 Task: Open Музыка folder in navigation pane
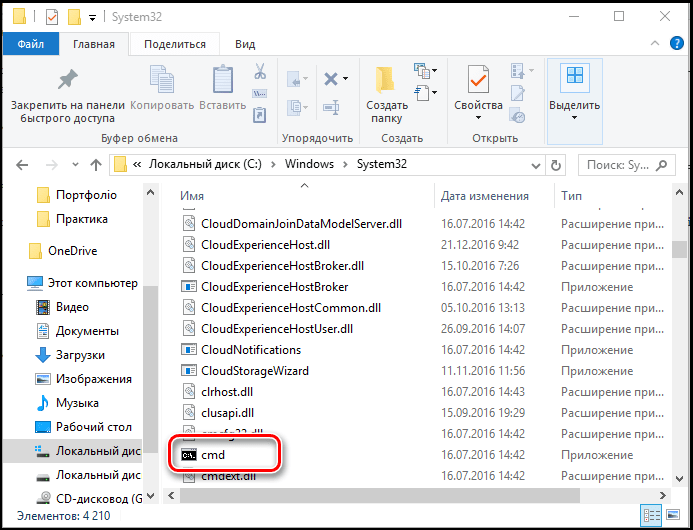coord(77,403)
